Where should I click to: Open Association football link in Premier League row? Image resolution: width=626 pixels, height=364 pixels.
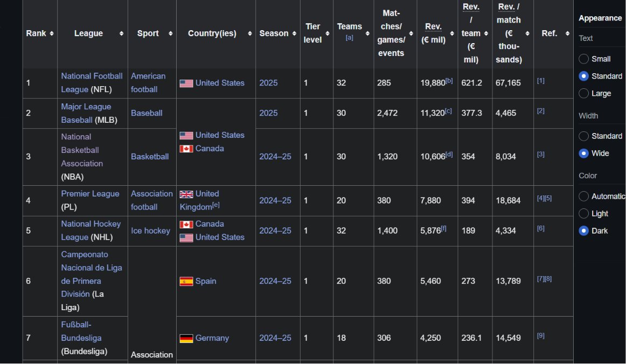[x=152, y=200]
